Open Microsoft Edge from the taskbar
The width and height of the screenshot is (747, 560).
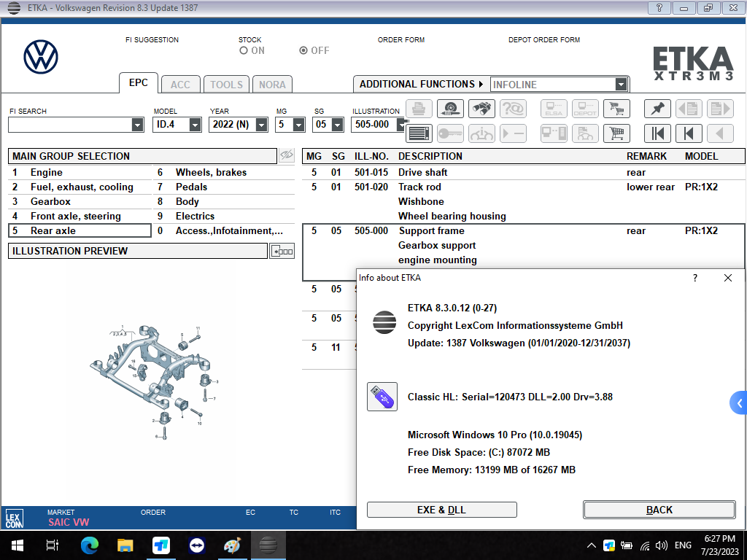[x=90, y=545]
